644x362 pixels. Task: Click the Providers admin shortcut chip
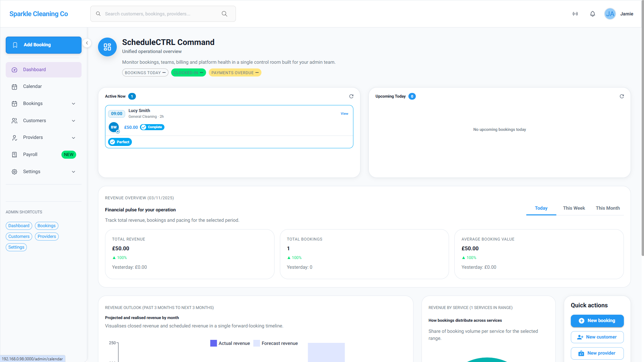click(x=47, y=237)
